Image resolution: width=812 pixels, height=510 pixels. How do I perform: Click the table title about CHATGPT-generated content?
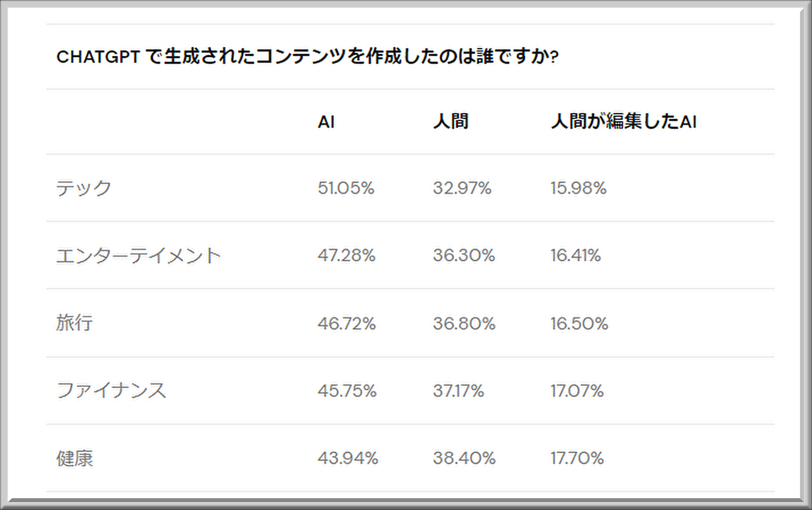coord(307,57)
